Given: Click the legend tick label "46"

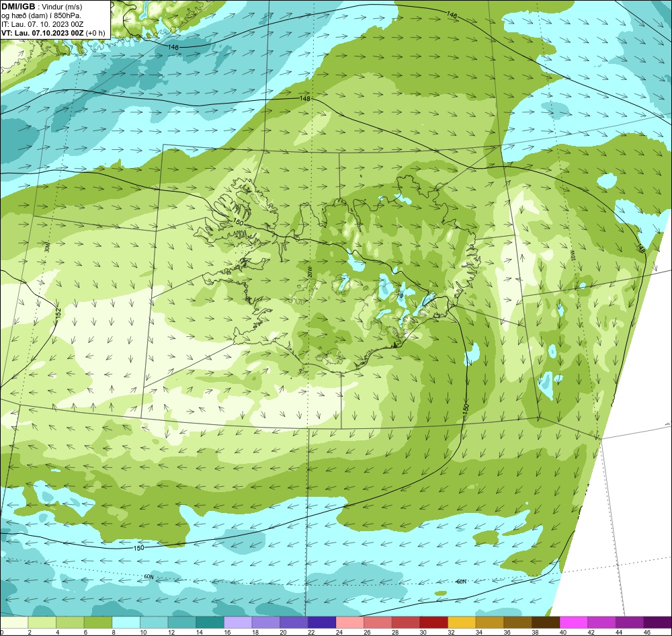Looking at the screenshot, I should (646, 632).
